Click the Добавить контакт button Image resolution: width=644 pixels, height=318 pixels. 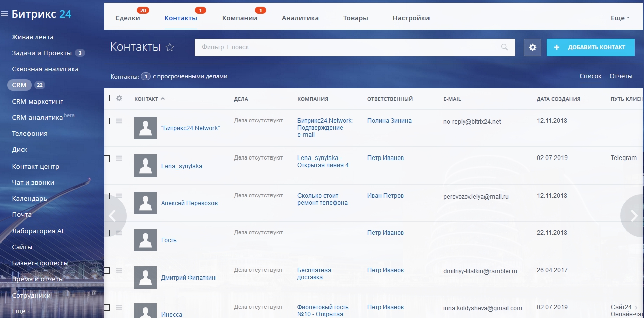(x=591, y=47)
